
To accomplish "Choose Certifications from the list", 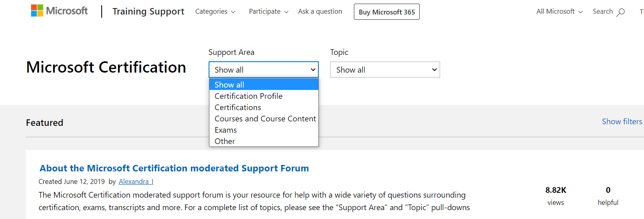I will tap(264, 107).
